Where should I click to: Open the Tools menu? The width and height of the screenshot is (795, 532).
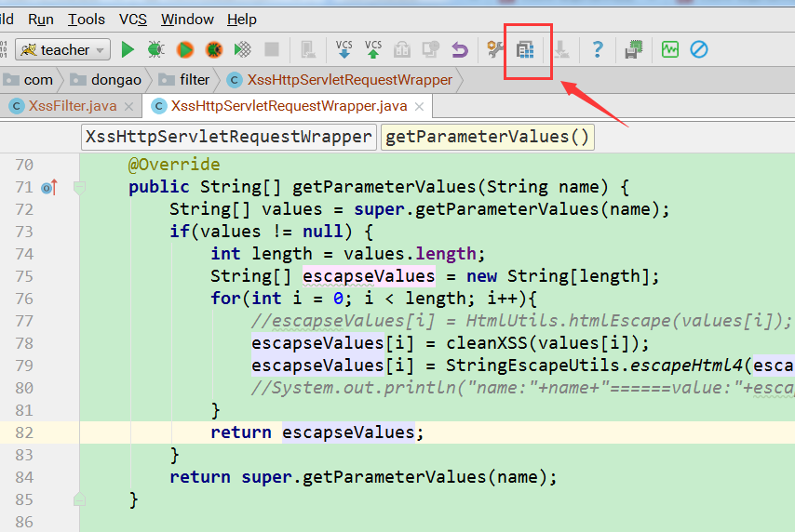tap(87, 20)
